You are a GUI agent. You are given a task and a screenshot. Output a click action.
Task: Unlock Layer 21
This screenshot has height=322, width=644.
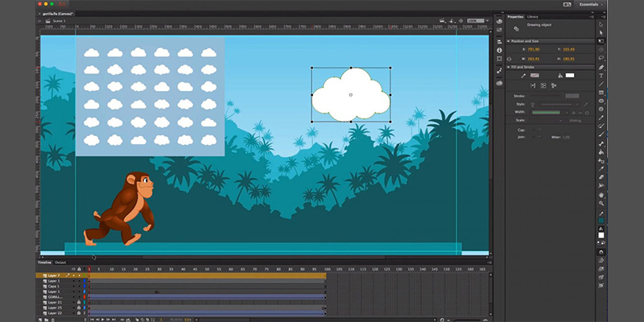click(79, 303)
